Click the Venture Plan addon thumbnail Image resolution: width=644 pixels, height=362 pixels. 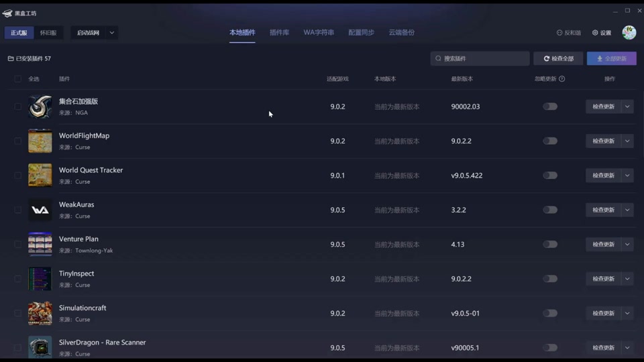(x=40, y=245)
